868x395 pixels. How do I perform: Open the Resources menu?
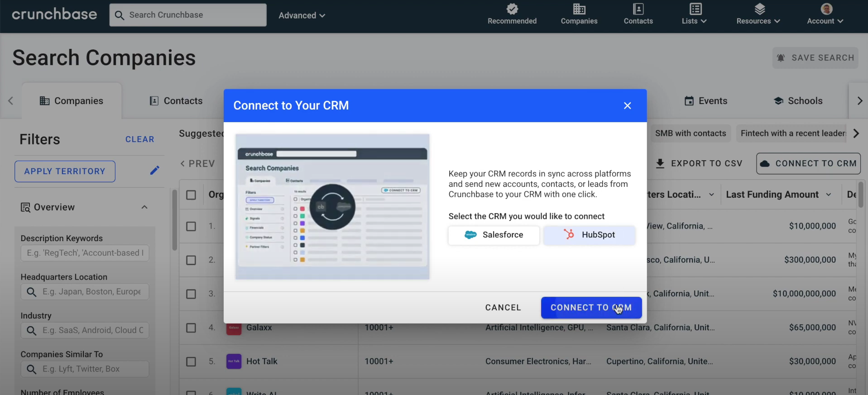coord(758,14)
